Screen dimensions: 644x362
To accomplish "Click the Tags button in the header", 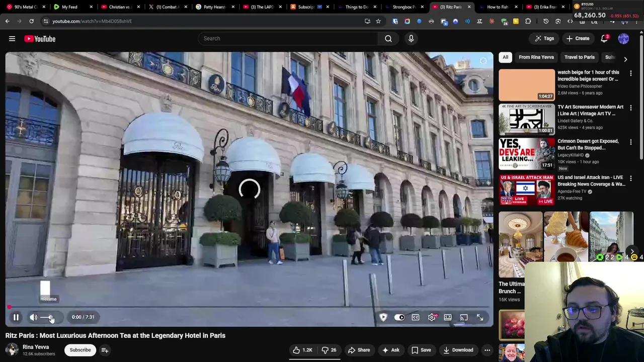I will [x=544, y=39].
